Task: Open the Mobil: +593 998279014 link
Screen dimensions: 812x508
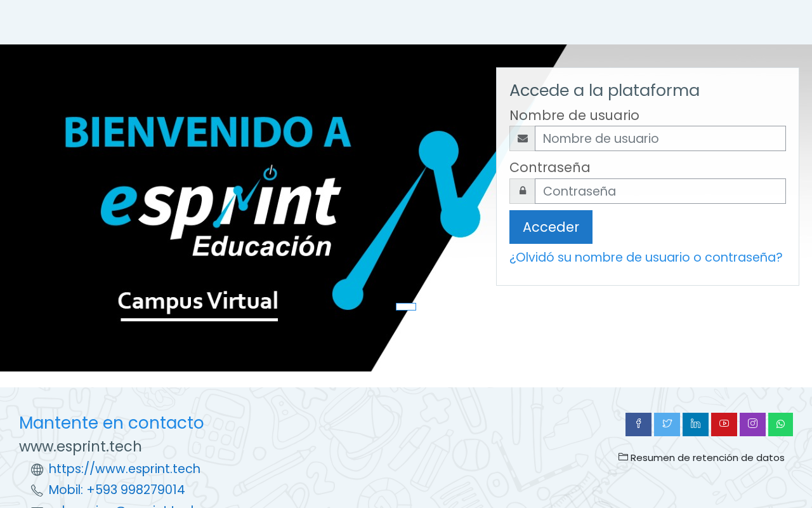Action: [117, 490]
